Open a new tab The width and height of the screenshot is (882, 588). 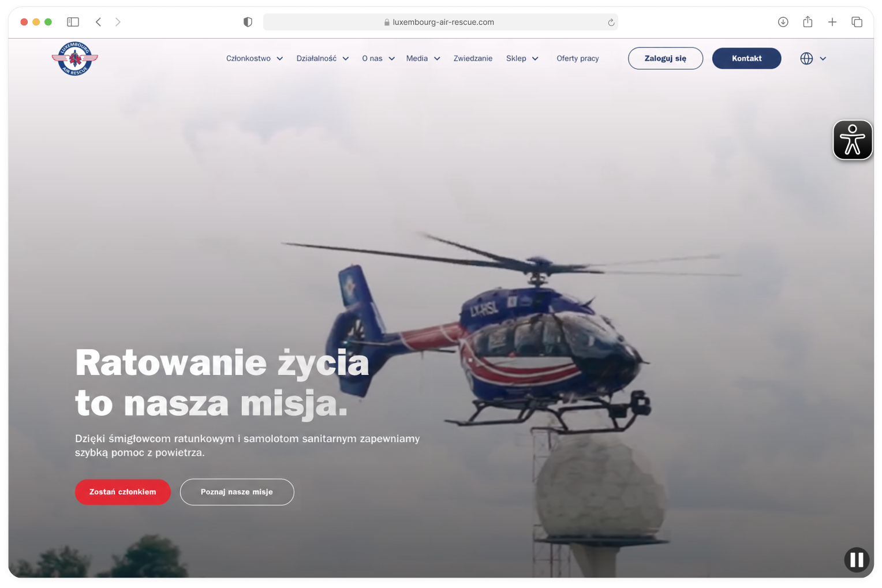832,22
